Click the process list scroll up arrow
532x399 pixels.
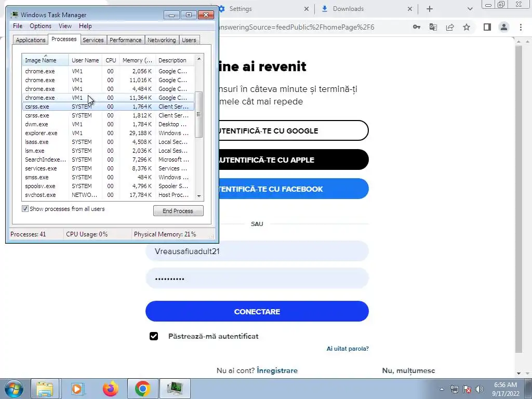coord(199,59)
